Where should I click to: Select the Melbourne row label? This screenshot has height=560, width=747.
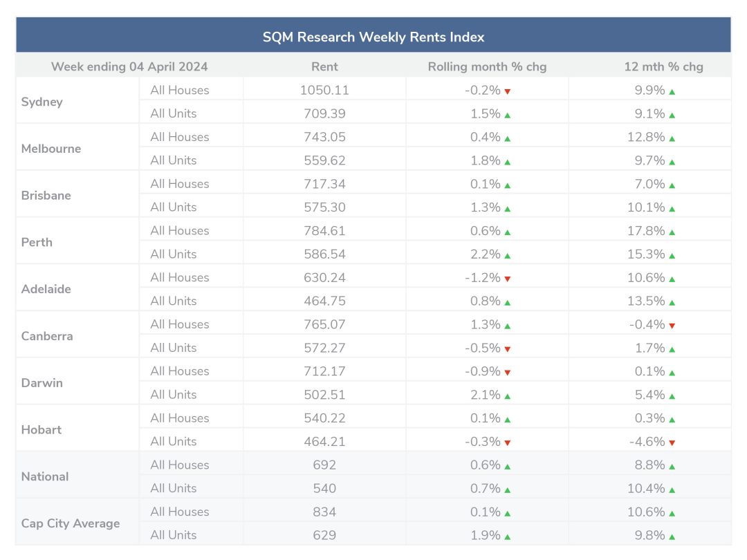[x=51, y=149]
